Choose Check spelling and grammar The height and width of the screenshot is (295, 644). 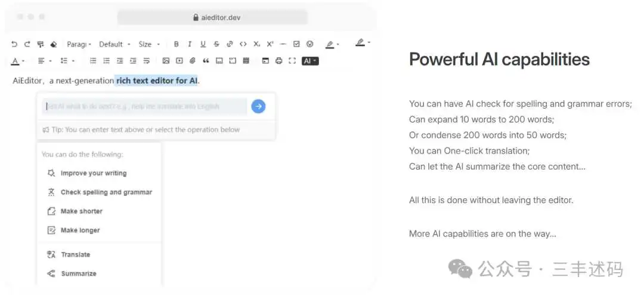(106, 192)
